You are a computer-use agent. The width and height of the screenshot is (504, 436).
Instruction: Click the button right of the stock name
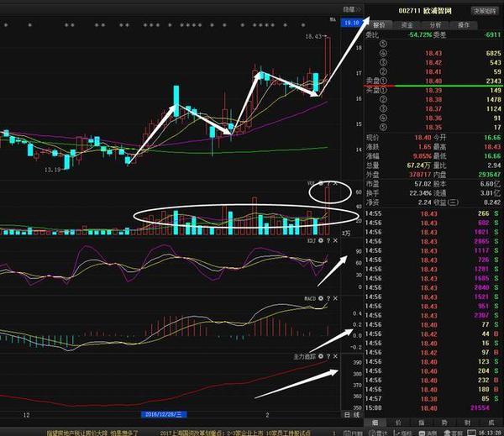click(x=485, y=11)
